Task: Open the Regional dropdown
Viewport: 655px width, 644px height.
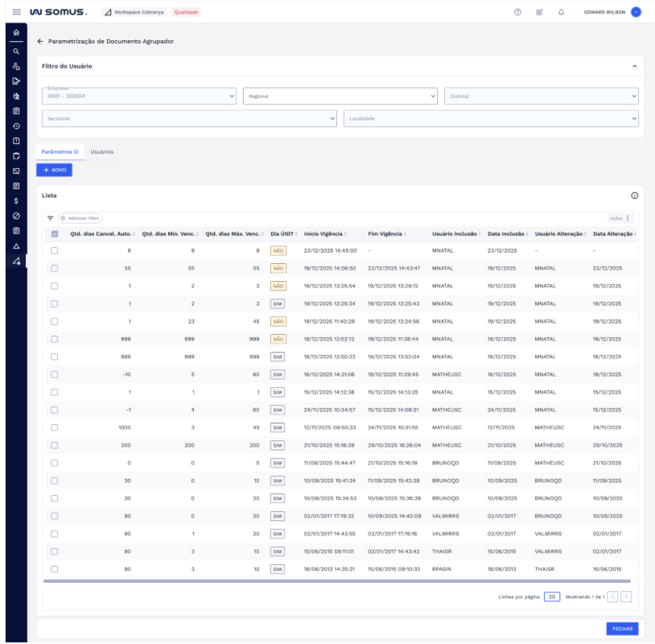Action: click(340, 96)
